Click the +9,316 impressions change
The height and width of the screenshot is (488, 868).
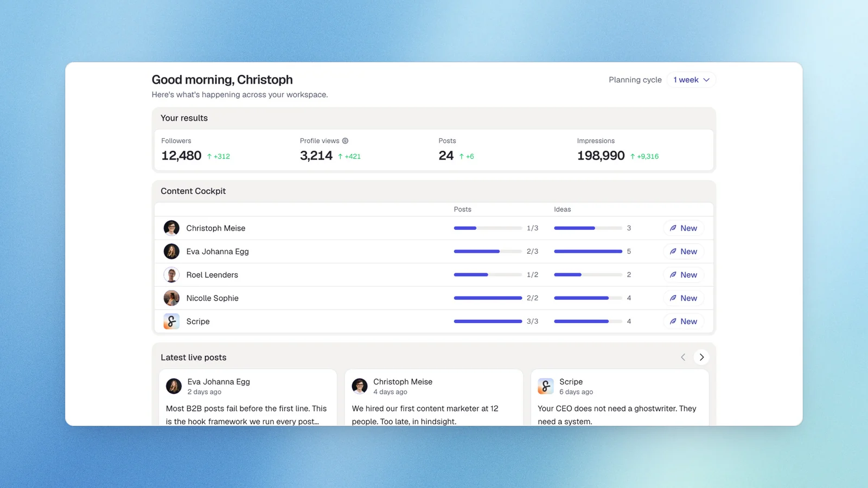tap(644, 156)
